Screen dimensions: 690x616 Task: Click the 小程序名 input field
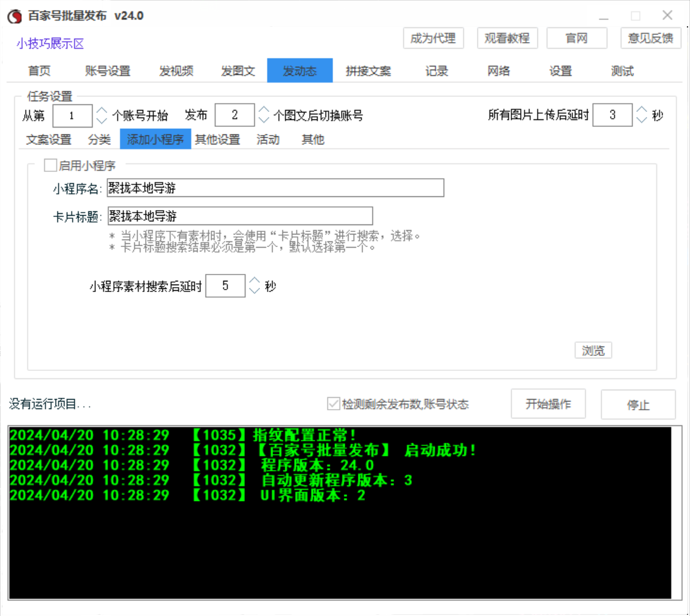[276, 188]
